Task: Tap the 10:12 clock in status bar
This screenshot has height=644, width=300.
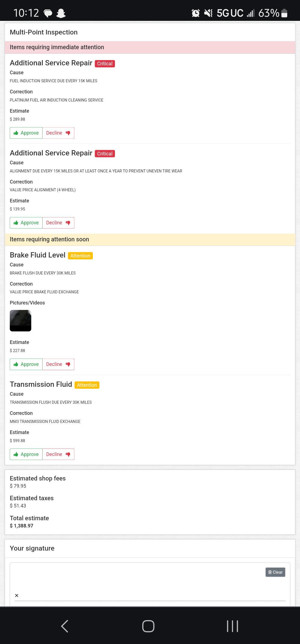Action: (26, 13)
